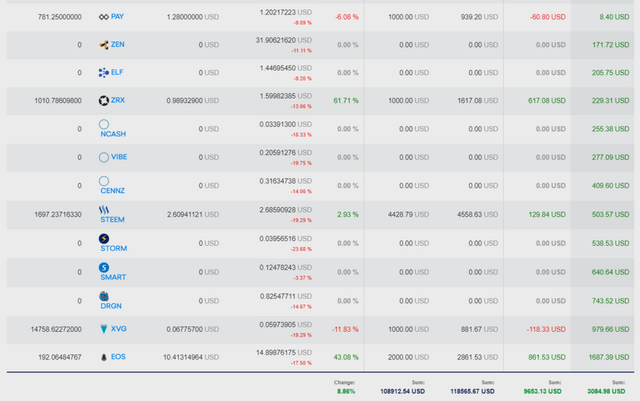640x401 pixels.
Task: Open the EOS coin link
Action: click(x=118, y=357)
